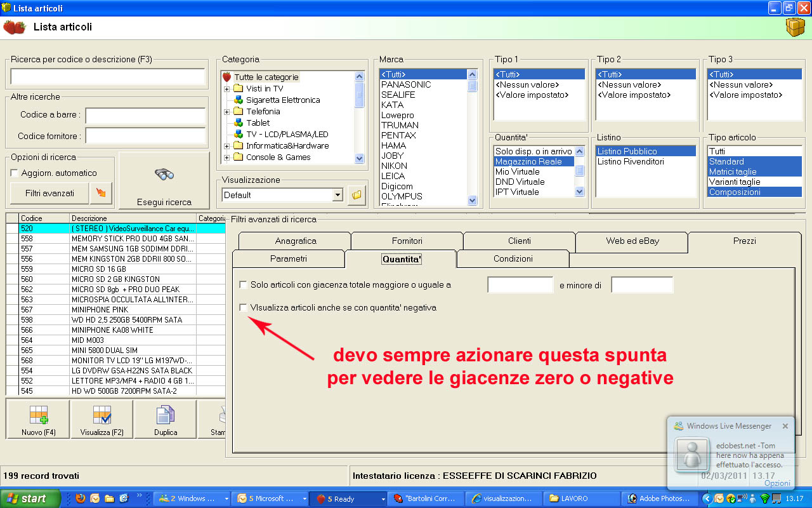
Task: Open the 2 Windows taskbar group dropdown
Action: pos(226,498)
